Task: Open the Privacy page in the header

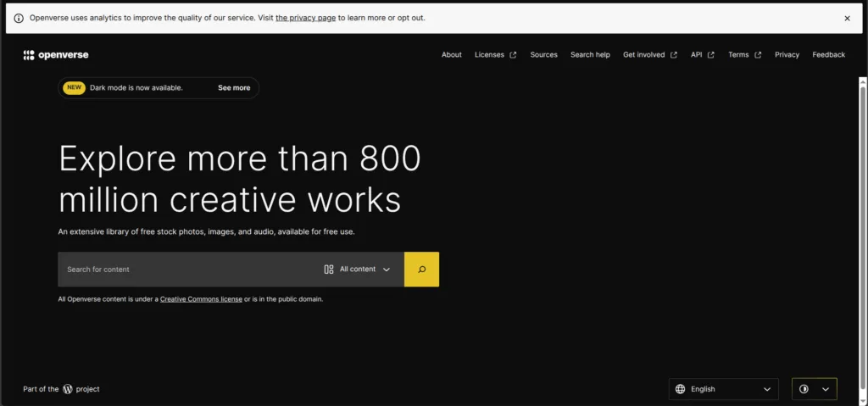Action: point(787,55)
